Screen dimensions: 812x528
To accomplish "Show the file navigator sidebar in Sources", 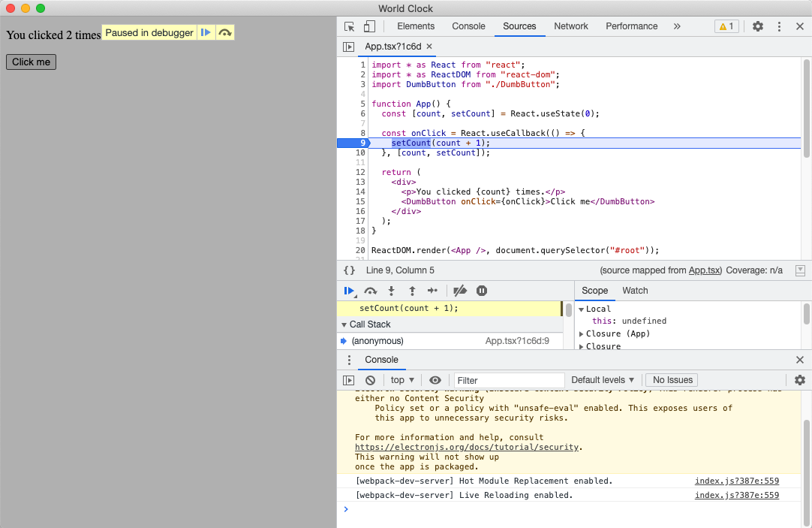I will coord(348,47).
